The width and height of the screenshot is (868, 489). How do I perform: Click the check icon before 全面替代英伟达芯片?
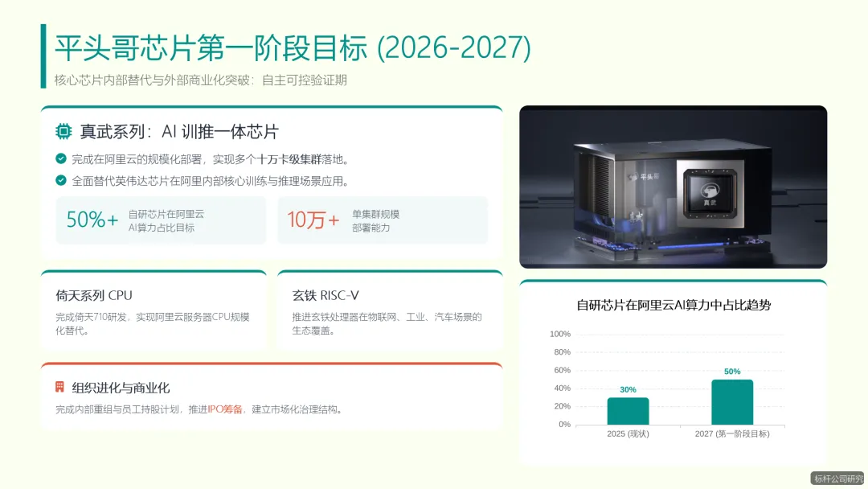tap(61, 180)
